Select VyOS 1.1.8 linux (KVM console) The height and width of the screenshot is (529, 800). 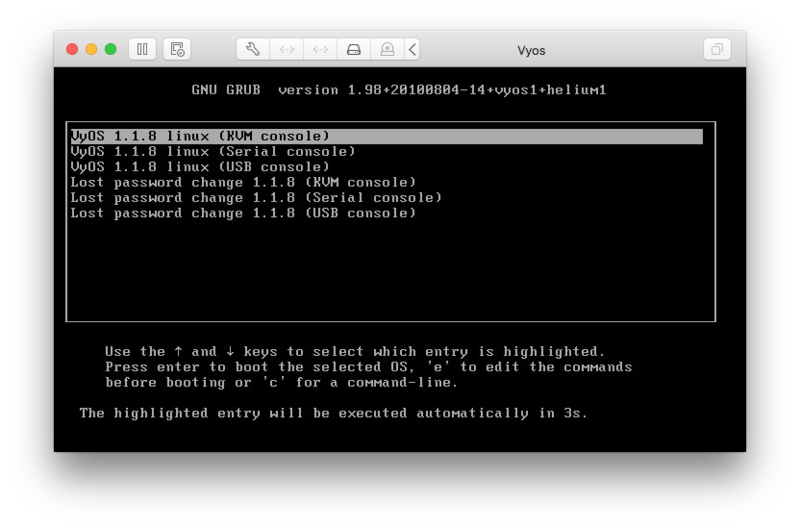[x=387, y=136]
